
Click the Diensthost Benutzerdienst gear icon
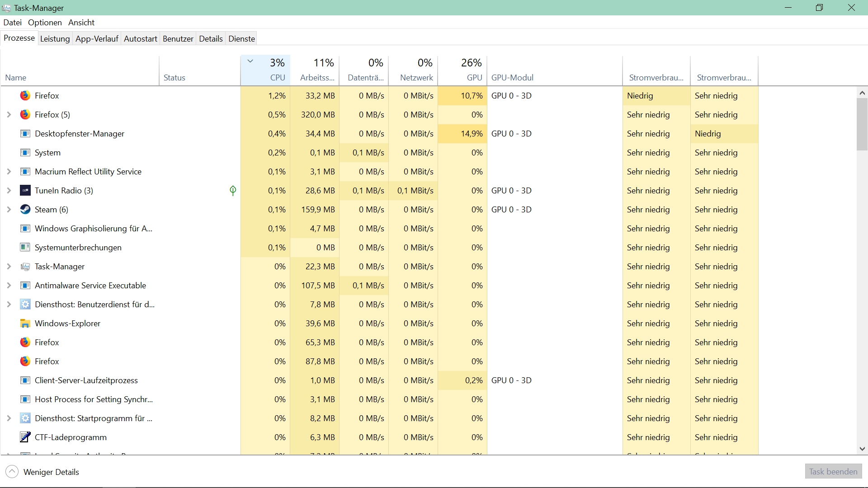click(x=25, y=304)
